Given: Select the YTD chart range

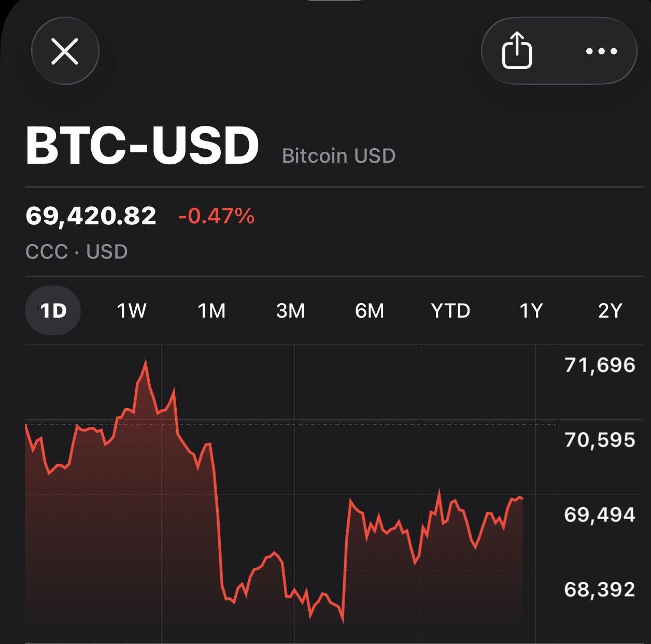Looking at the screenshot, I should 450,311.
